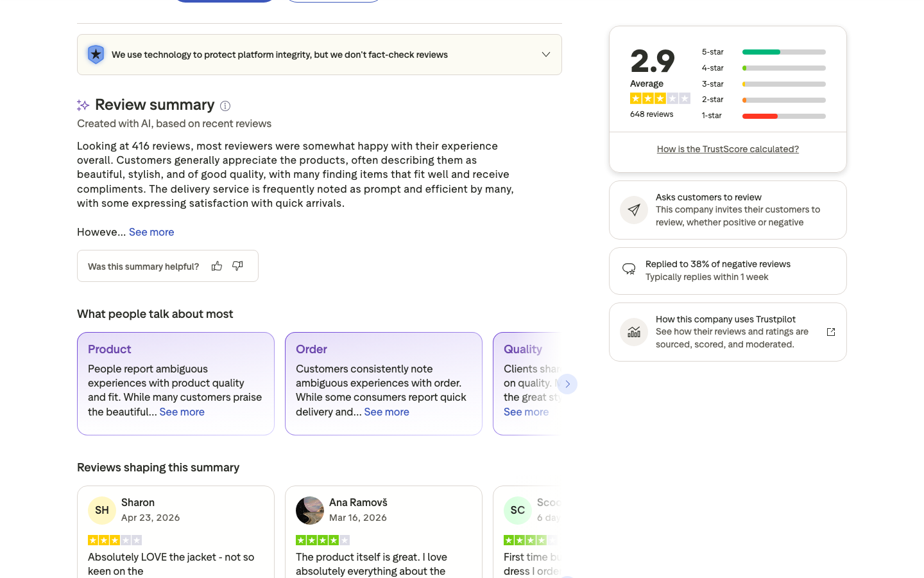Click 'What people talk about most' heading
The height and width of the screenshot is (578, 924).
point(155,314)
